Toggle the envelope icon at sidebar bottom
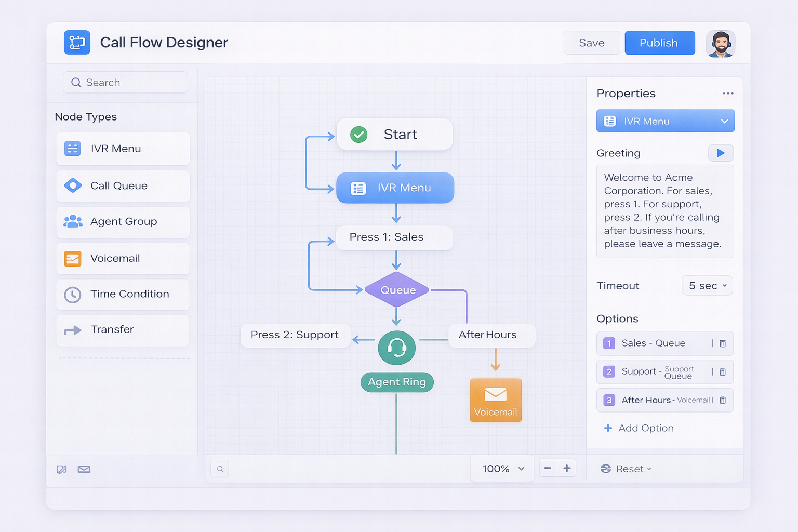The image size is (798, 532). click(x=84, y=469)
